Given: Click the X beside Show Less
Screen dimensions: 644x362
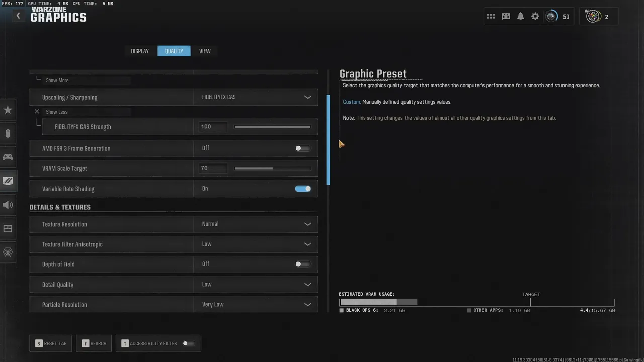Looking at the screenshot, I should (x=37, y=112).
